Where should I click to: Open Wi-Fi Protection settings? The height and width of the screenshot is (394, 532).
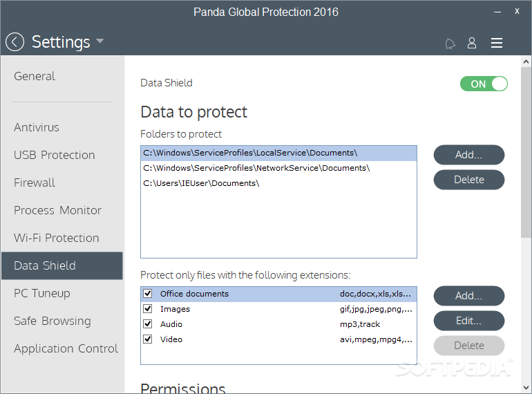[x=57, y=238]
